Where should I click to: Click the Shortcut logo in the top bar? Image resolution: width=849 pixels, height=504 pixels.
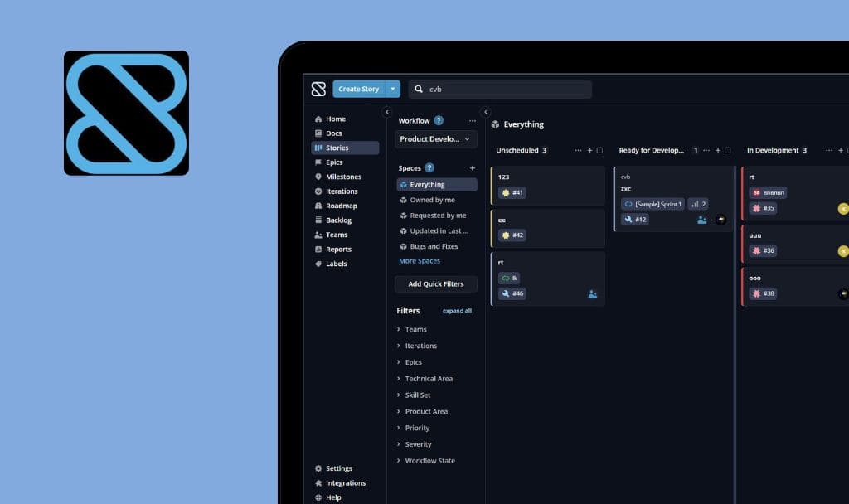coord(318,89)
